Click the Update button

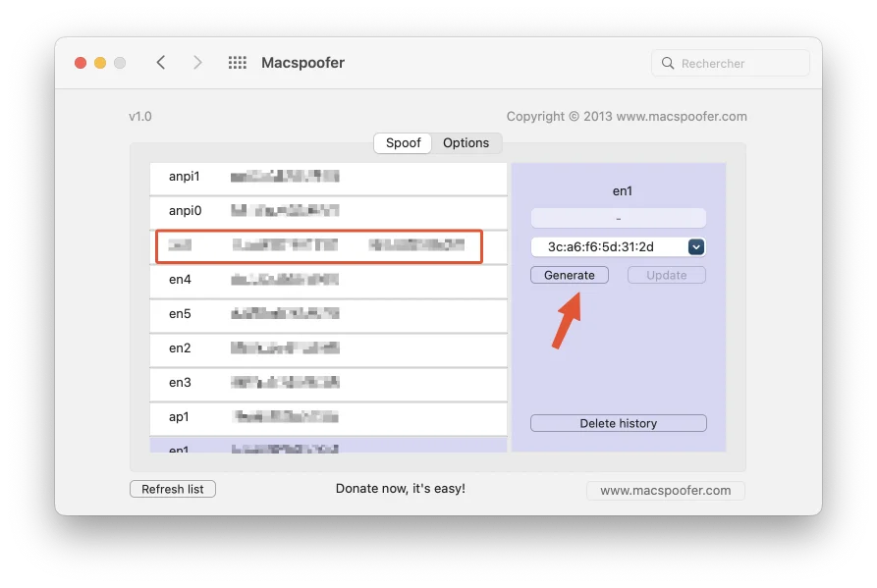pyautogui.click(x=666, y=275)
